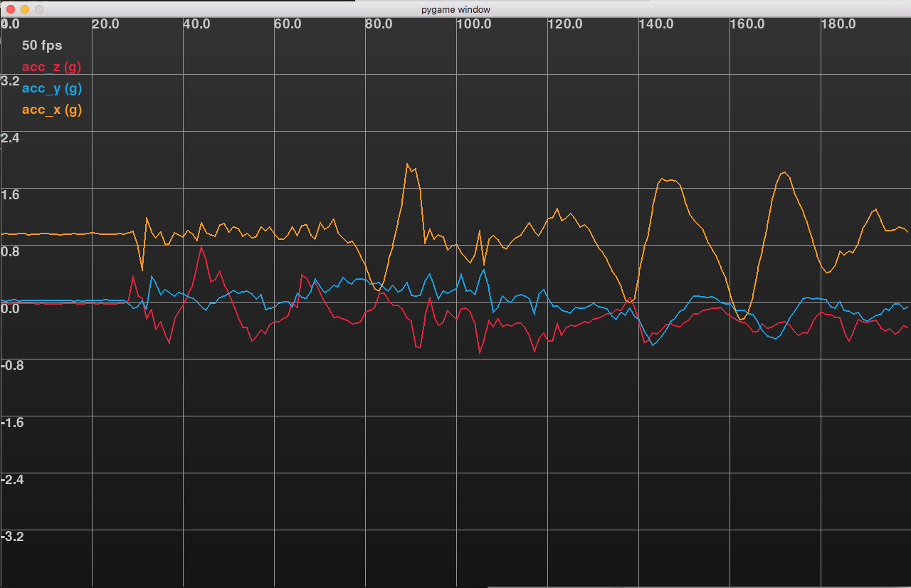The image size is (911, 588).
Task: Click the acc_z (g) legend label
Action: 51,68
